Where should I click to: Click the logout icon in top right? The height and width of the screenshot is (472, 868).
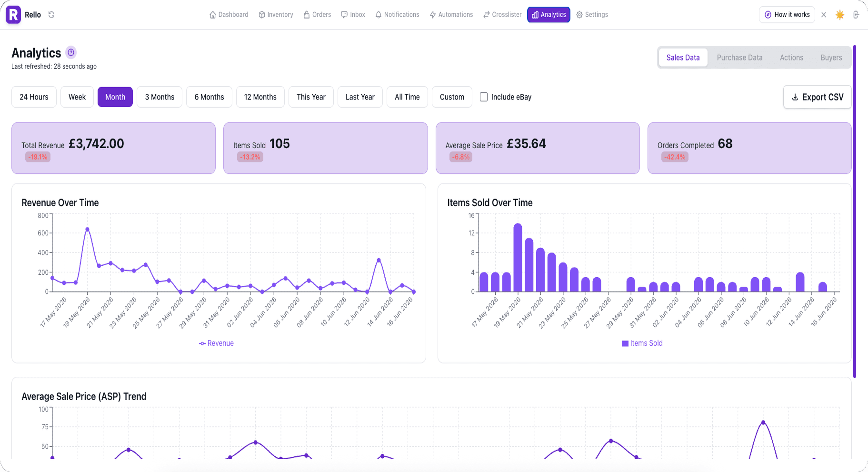(x=856, y=15)
